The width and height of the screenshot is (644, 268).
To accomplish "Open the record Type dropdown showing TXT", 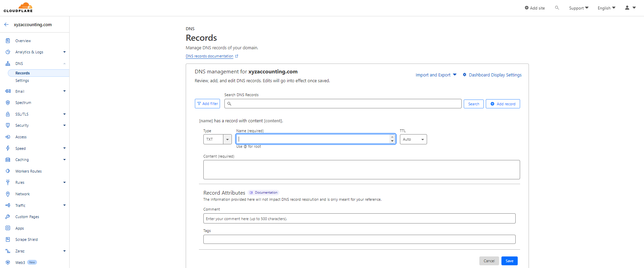I will tap(218, 139).
